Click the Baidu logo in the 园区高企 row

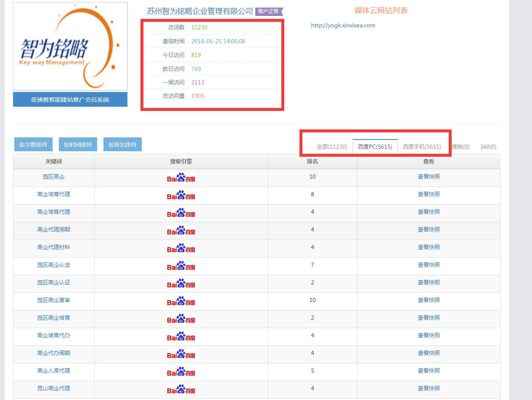[x=181, y=178]
